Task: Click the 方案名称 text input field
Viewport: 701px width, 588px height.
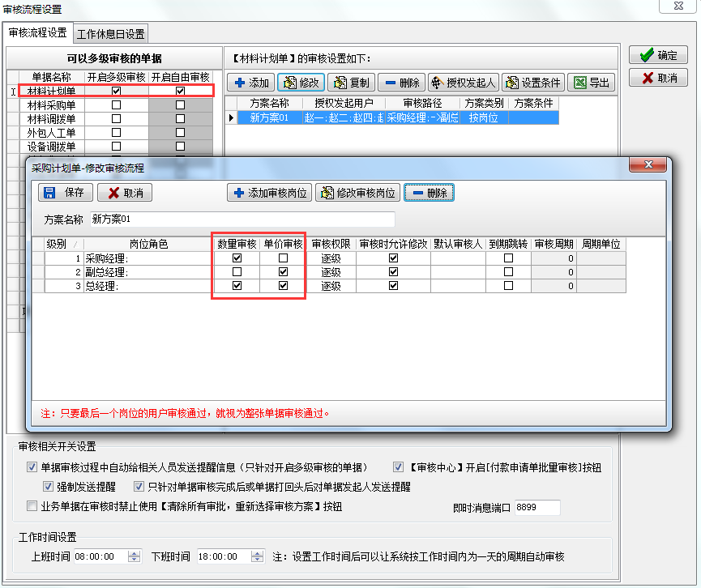Action: tap(242, 219)
